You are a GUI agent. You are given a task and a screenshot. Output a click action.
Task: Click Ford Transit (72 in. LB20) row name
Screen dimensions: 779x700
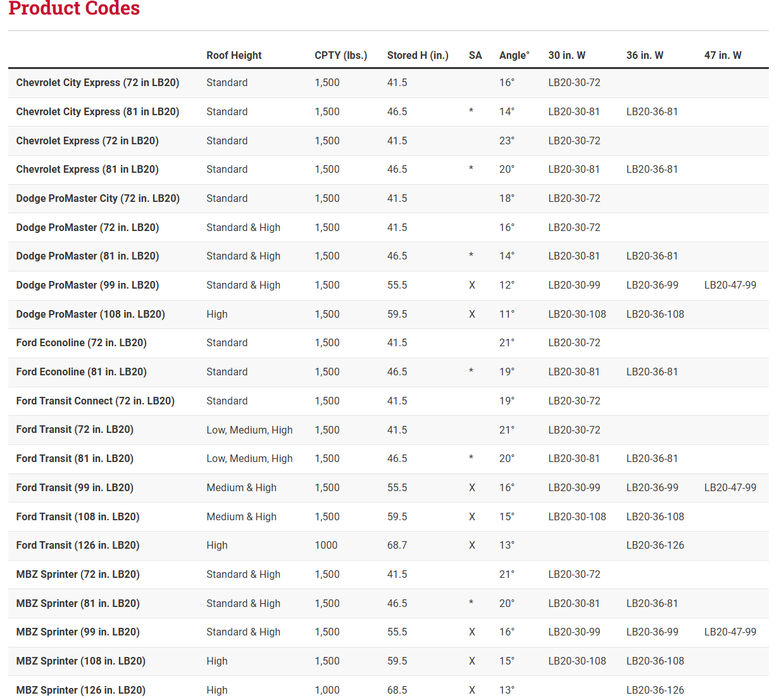coord(75,430)
